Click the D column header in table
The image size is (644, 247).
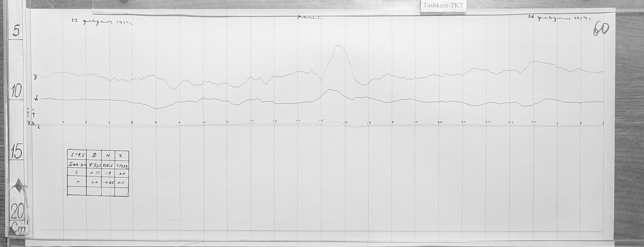click(x=94, y=156)
